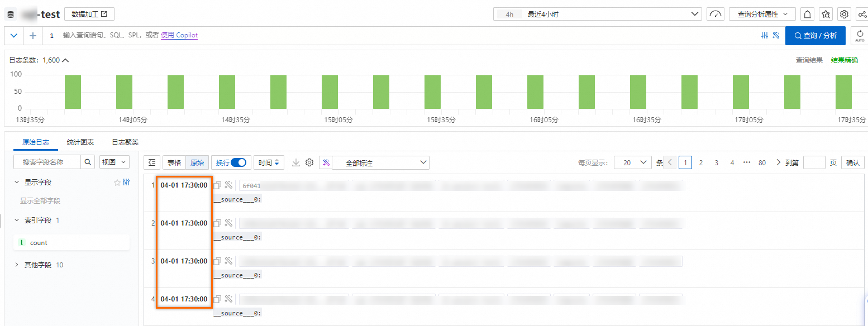Copy the first log entry

(217, 185)
